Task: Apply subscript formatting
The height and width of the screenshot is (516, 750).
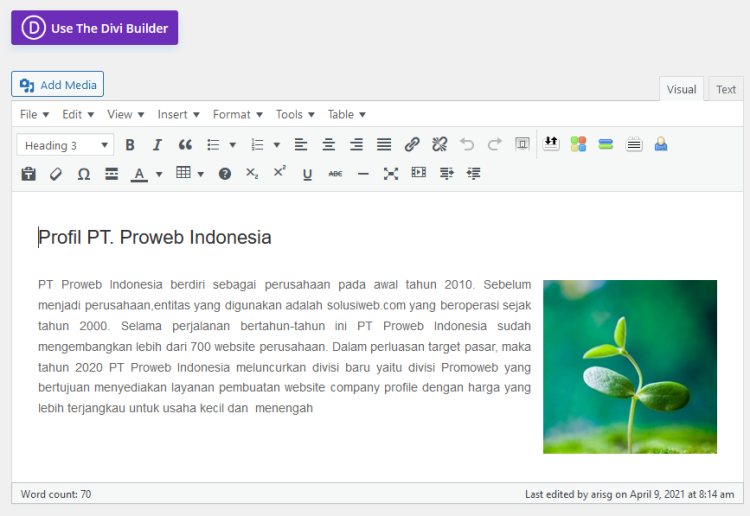Action: 252,173
